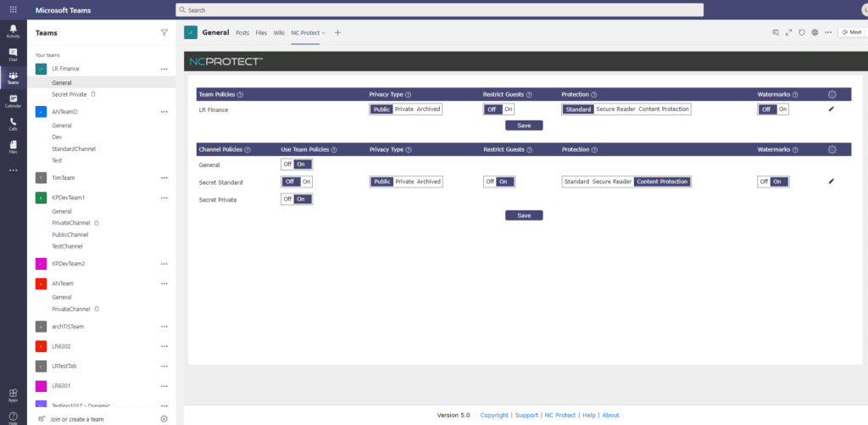Set Secret Standard protection to Standard

(576, 182)
